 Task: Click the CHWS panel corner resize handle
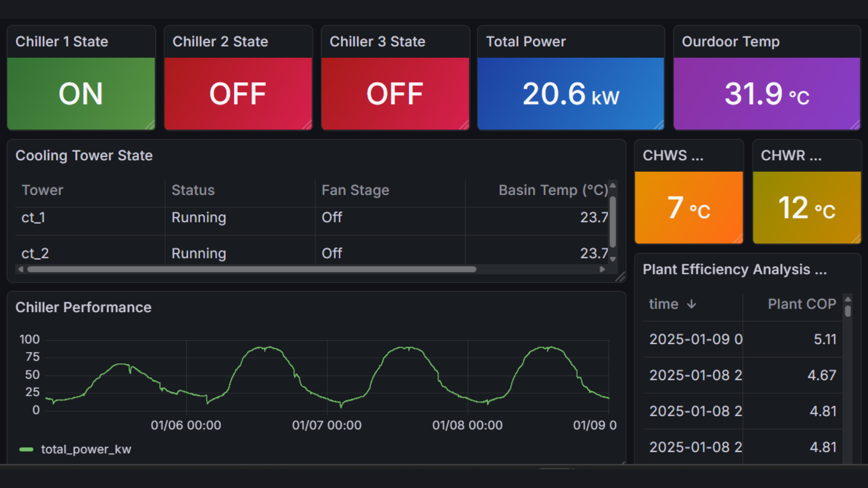pos(739,239)
